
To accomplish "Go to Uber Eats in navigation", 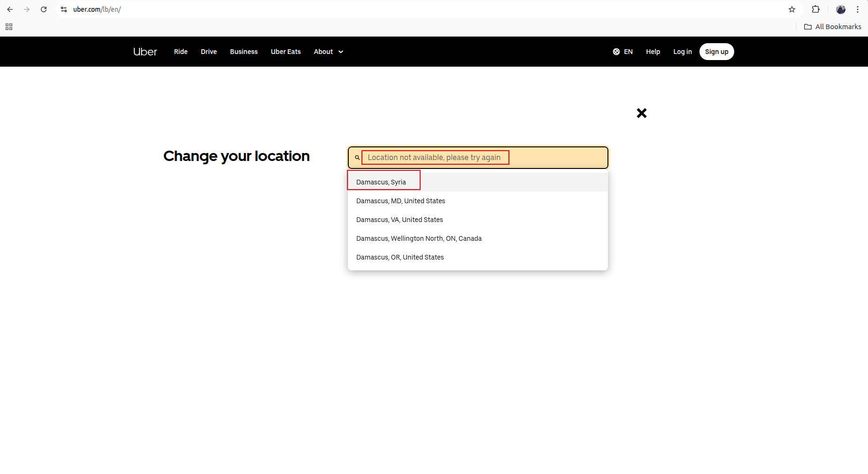I will [x=285, y=52].
